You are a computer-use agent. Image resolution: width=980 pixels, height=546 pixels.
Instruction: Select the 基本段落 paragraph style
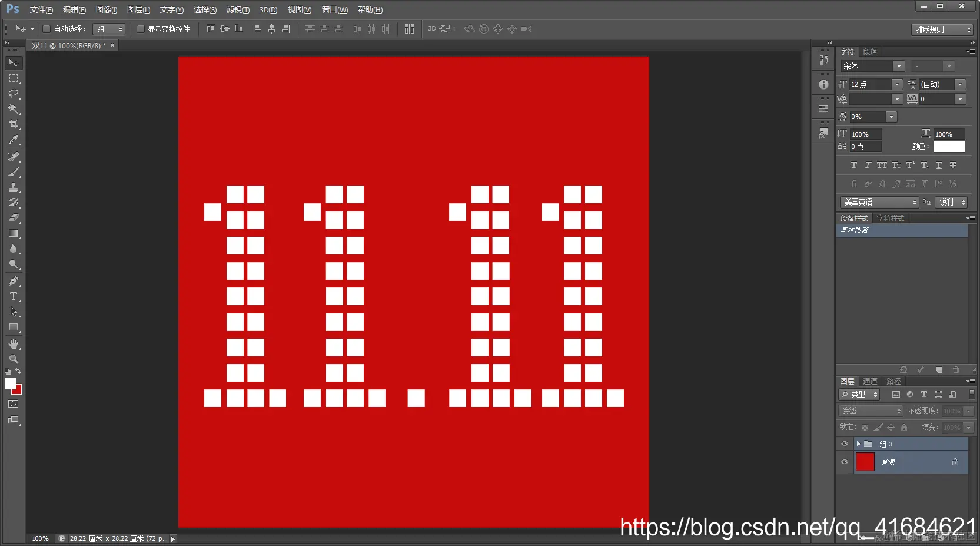pos(902,230)
